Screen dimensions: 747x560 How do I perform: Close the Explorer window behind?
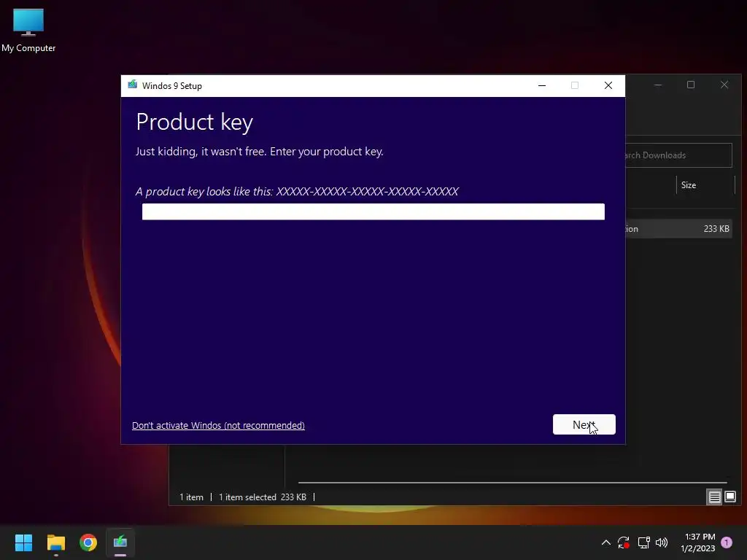(x=724, y=85)
